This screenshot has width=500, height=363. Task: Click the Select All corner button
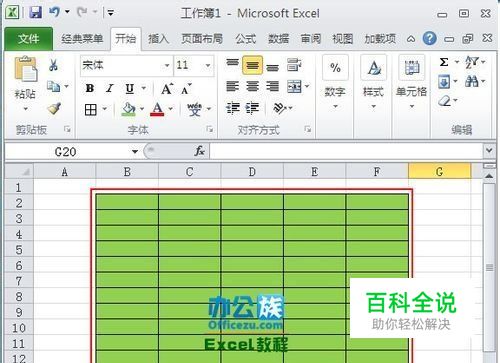point(19,171)
